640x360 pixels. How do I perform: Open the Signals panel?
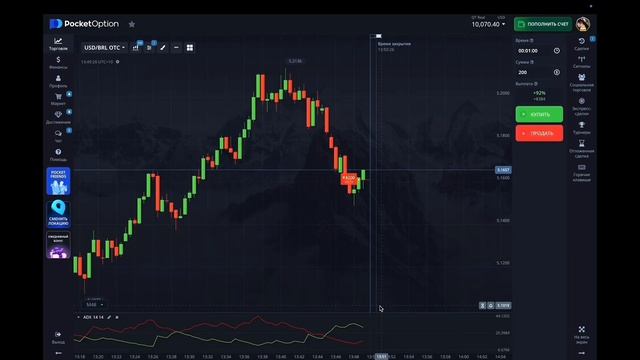(x=582, y=62)
